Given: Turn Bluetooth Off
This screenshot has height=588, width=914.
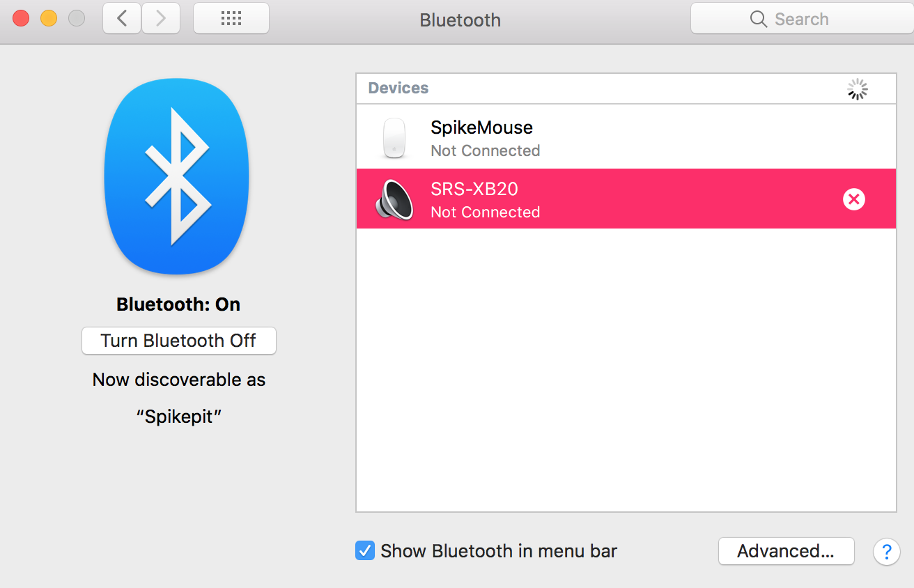Looking at the screenshot, I should pyautogui.click(x=179, y=341).
